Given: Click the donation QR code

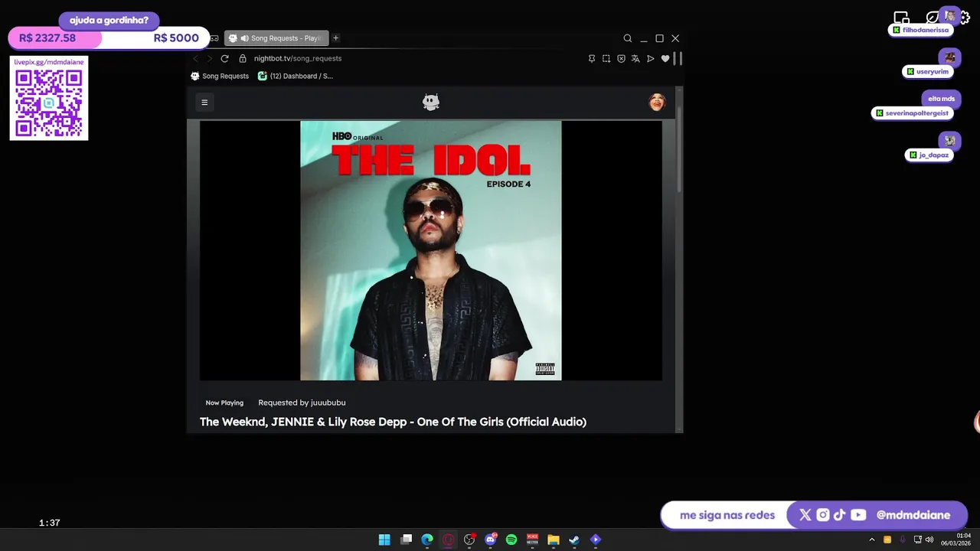Looking at the screenshot, I should tap(49, 103).
